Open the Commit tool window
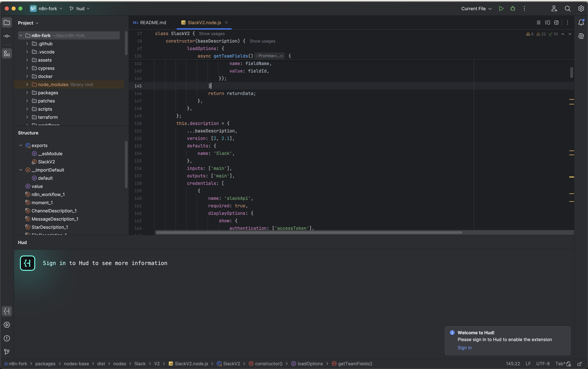Screen dimensions: 588x369 click(7, 36)
